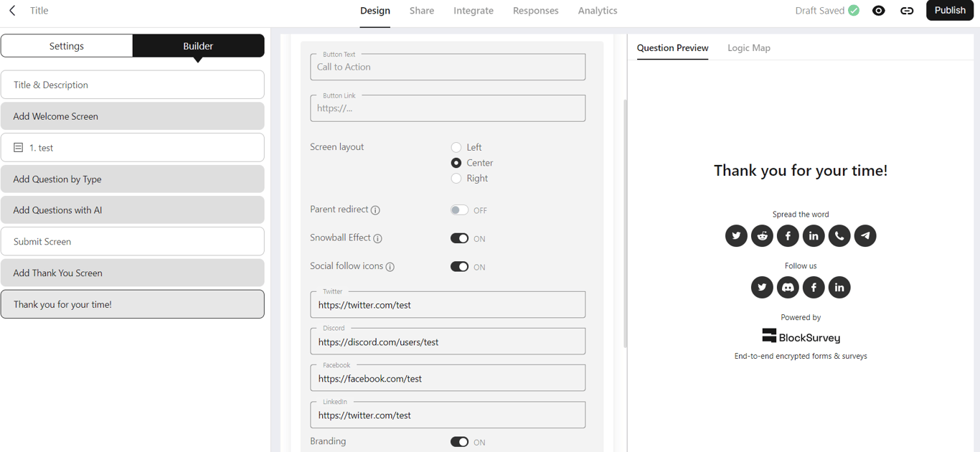980x452 pixels.
Task: Enable the Parent redirect toggle
Action: coord(459,210)
